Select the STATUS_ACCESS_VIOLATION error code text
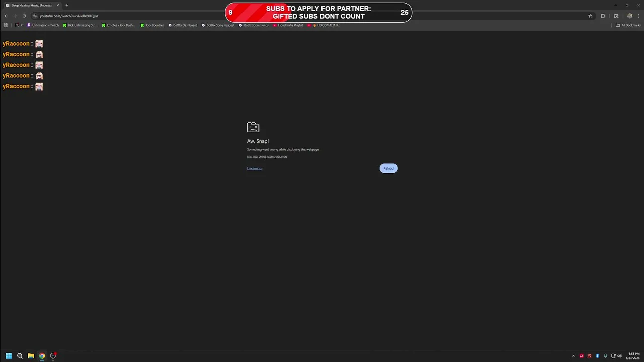The height and width of the screenshot is (362, 644). click(273, 157)
